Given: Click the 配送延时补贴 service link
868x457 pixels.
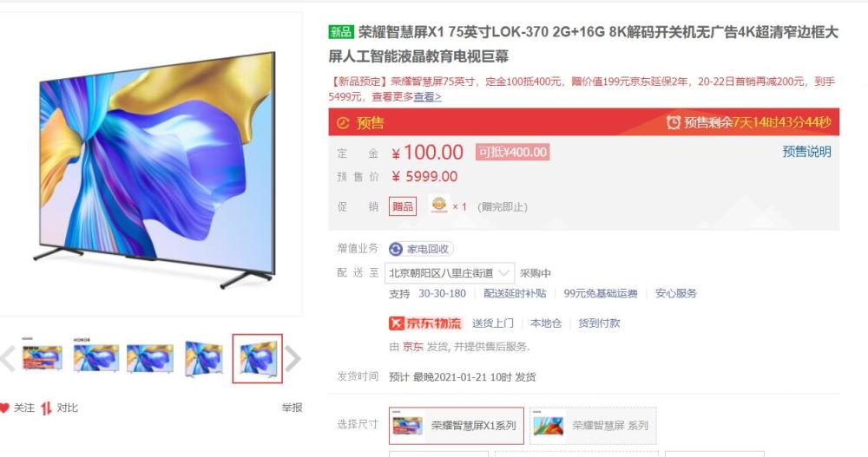Looking at the screenshot, I should [515, 294].
